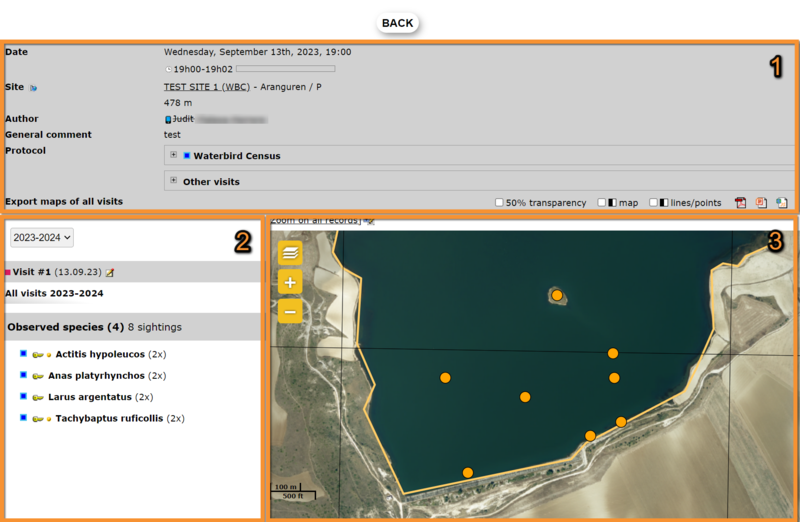Screen dimensions: 800x522
Task: Export maps as PDF file icon
Action: pyautogui.click(x=740, y=203)
